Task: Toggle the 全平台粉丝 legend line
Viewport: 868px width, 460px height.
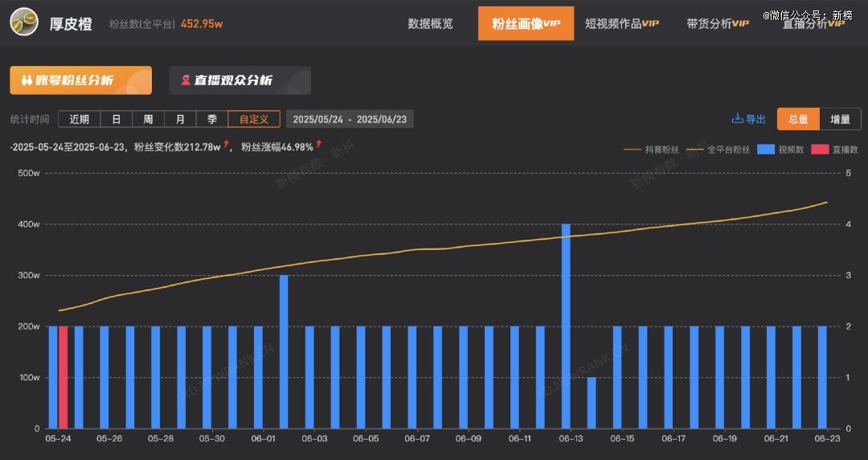Action: [x=718, y=150]
